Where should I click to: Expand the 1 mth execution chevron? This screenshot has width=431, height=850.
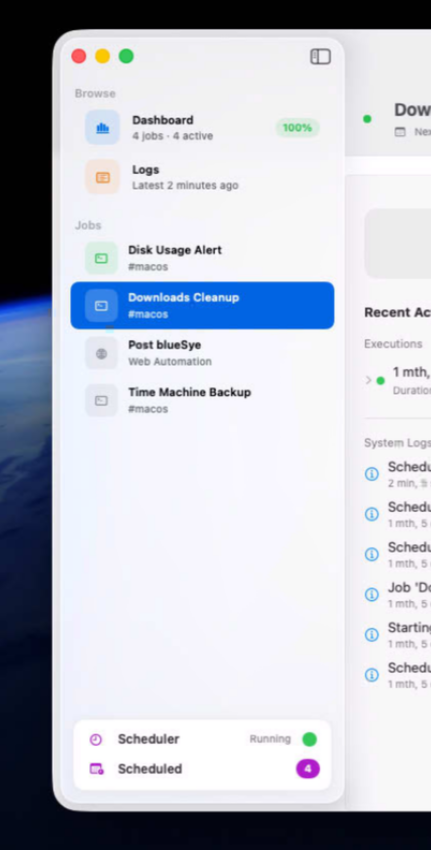[369, 379]
